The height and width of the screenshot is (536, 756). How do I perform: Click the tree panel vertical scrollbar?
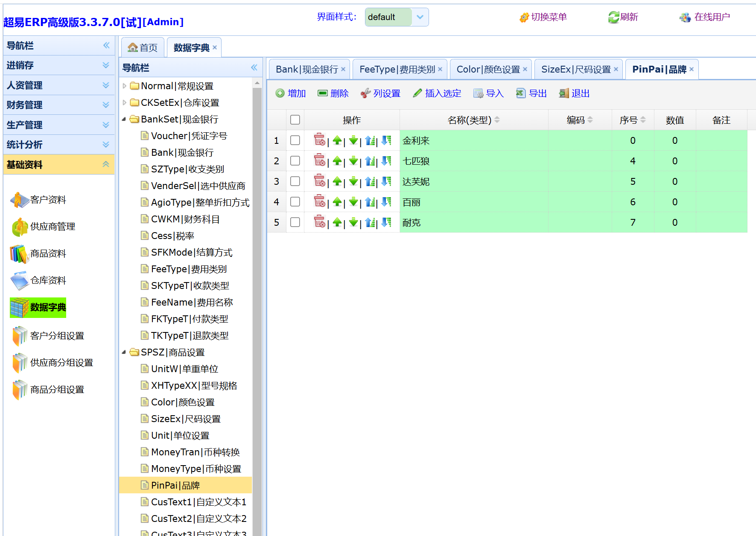(257, 299)
